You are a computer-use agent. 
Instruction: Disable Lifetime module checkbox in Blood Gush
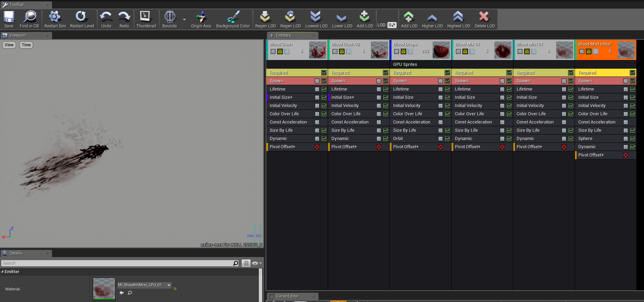tap(317, 89)
